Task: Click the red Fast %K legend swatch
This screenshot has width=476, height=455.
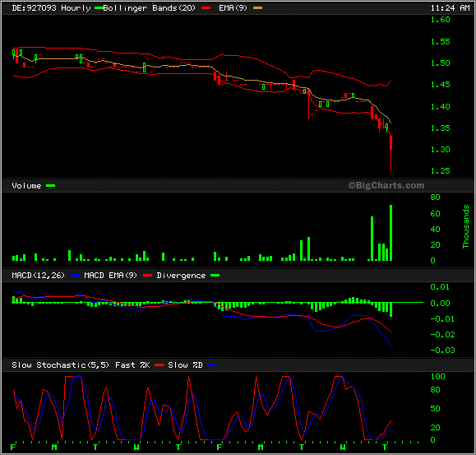Action: 159,364
